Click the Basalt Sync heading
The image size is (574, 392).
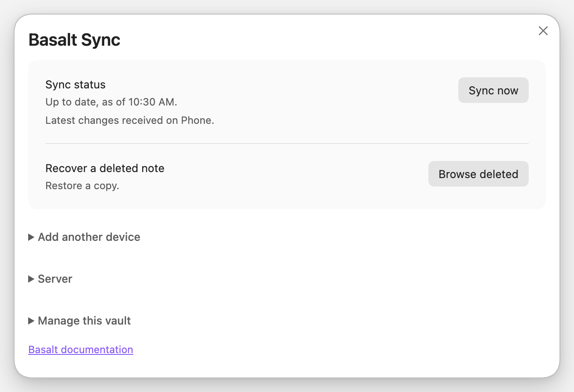(x=74, y=40)
